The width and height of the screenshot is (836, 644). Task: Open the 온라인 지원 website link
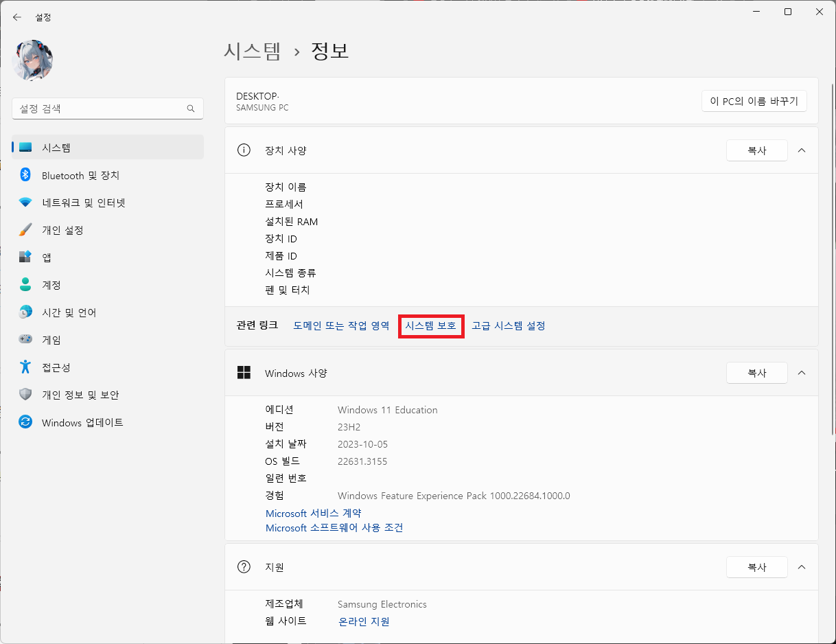[364, 621]
